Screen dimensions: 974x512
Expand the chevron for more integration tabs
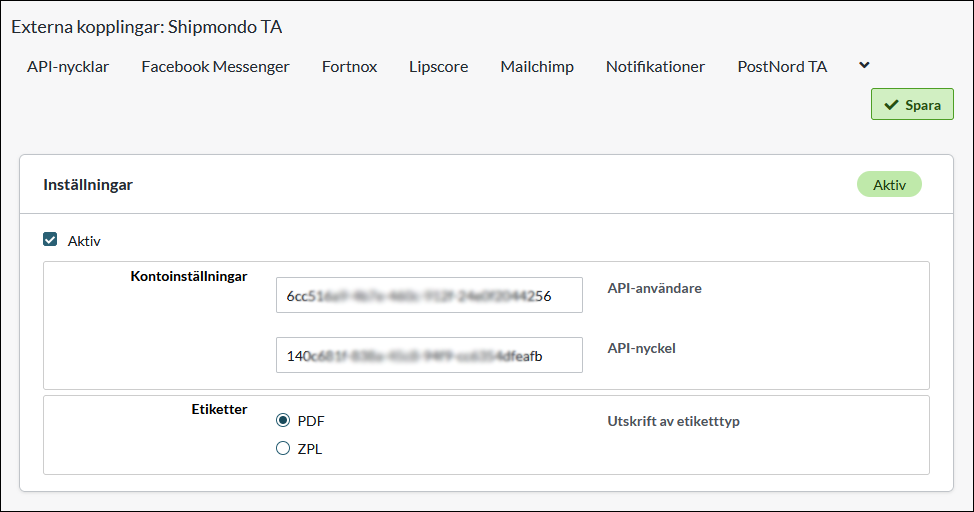[864, 65]
